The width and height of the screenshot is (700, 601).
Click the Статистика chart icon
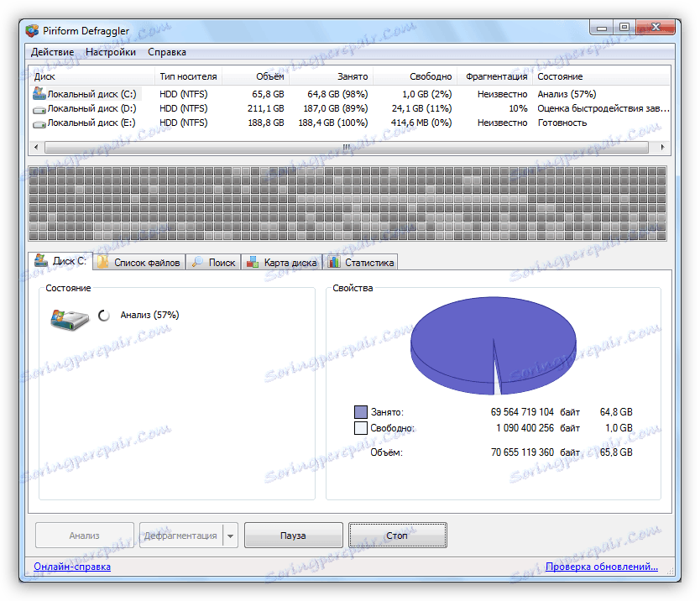click(x=334, y=262)
